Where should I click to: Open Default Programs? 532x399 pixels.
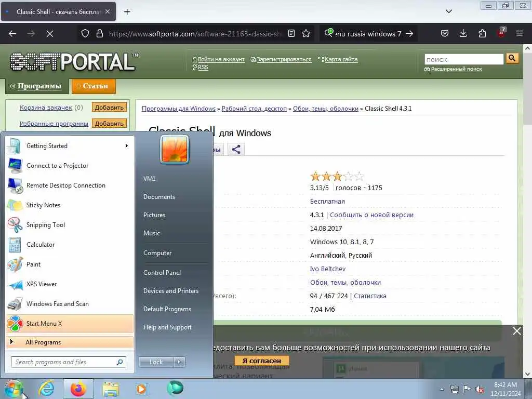167,309
